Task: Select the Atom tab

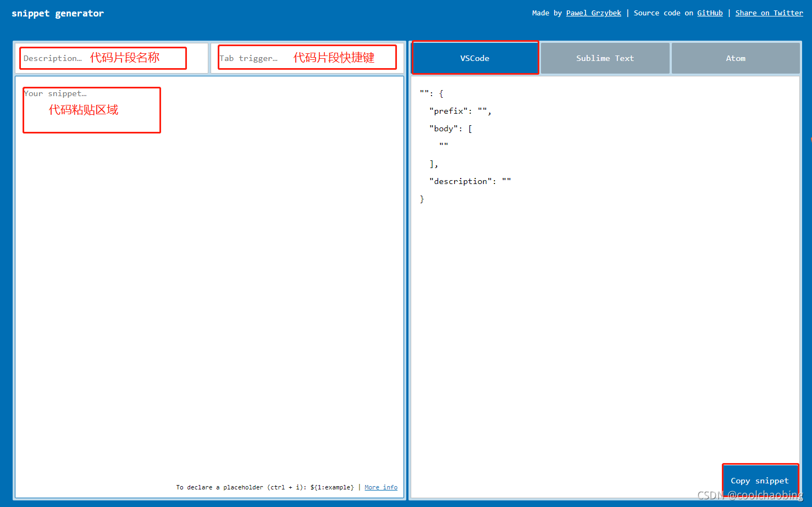Action: (x=736, y=58)
